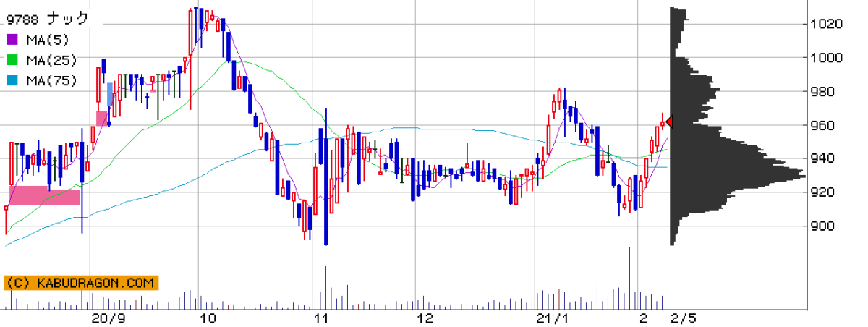Click the 12 month axis label
The height and width of the screenshot is (327, 868).
point(425,318)
